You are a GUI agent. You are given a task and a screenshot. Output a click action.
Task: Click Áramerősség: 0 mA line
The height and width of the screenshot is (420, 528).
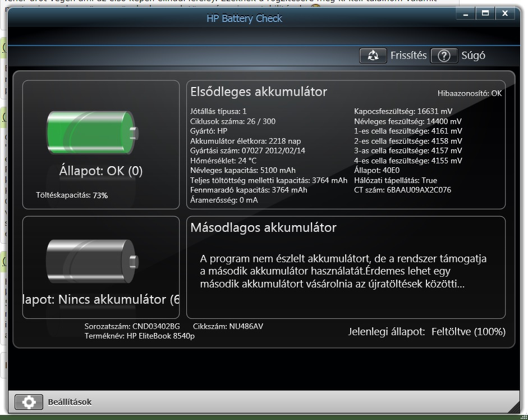[224, 200]
